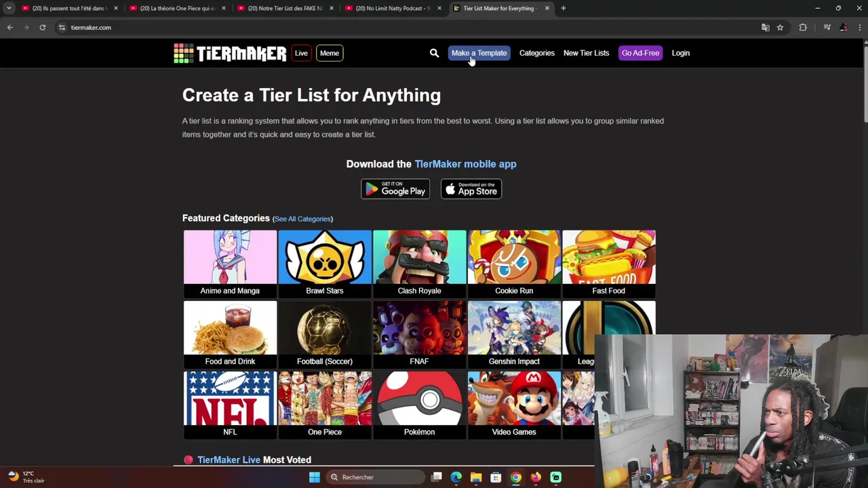Click the TierMaker mobile app link

tap(465, 164)
